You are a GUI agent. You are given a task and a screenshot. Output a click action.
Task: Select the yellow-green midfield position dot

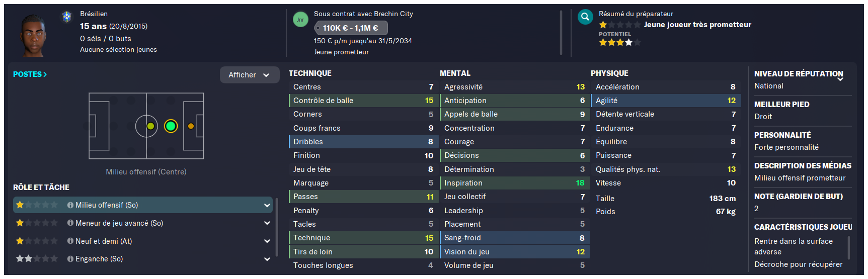click(x=150, y=126)
